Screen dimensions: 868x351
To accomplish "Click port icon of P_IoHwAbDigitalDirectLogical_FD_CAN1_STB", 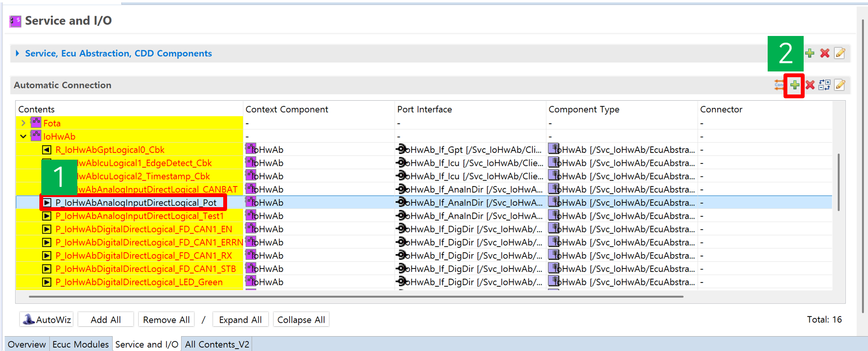I will [47, 269].
